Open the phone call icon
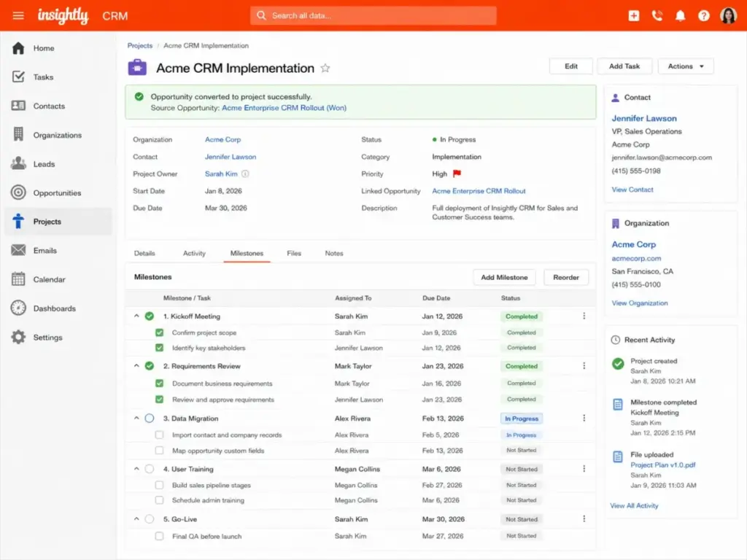The height and width of the screenshot is (560, 747). click(x=657, y=16)
